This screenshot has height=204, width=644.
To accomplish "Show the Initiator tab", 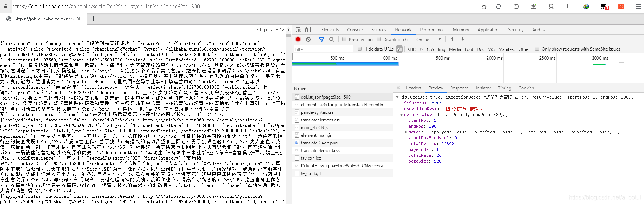I will (483, 88).
